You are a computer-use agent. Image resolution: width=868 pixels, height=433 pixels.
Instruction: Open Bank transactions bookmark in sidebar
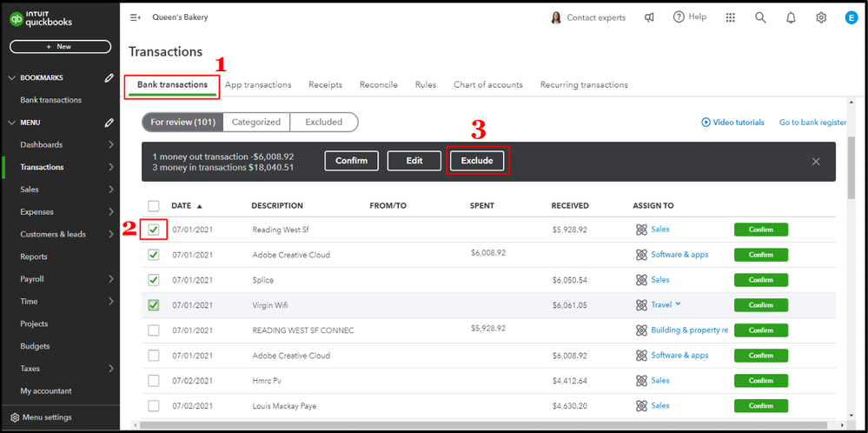coord(51,100)
